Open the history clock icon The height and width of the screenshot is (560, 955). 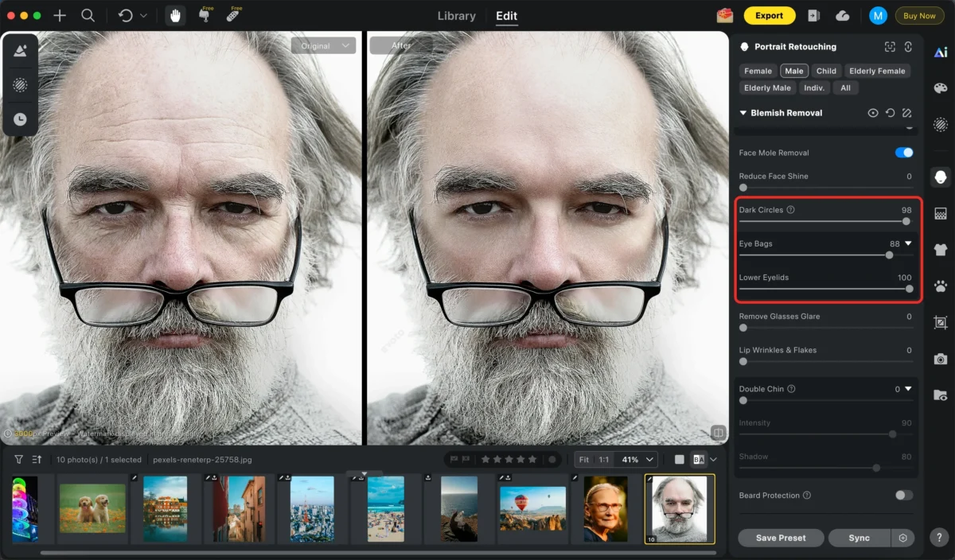click(x=20, y=119)
